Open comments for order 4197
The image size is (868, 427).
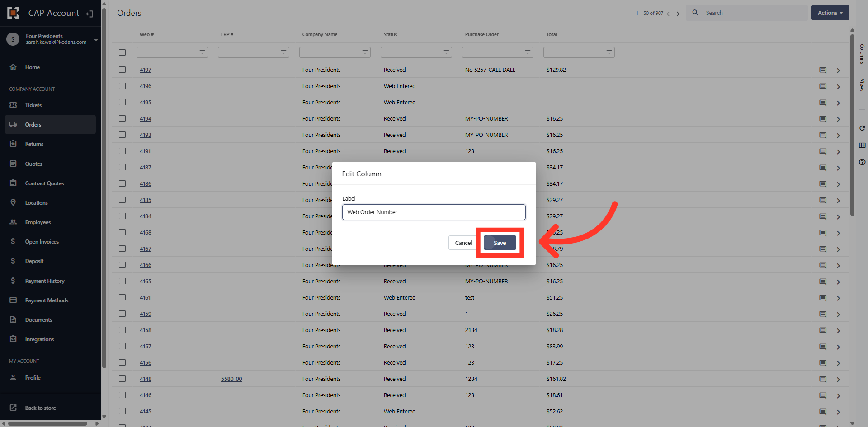click(x=823, y=70)
